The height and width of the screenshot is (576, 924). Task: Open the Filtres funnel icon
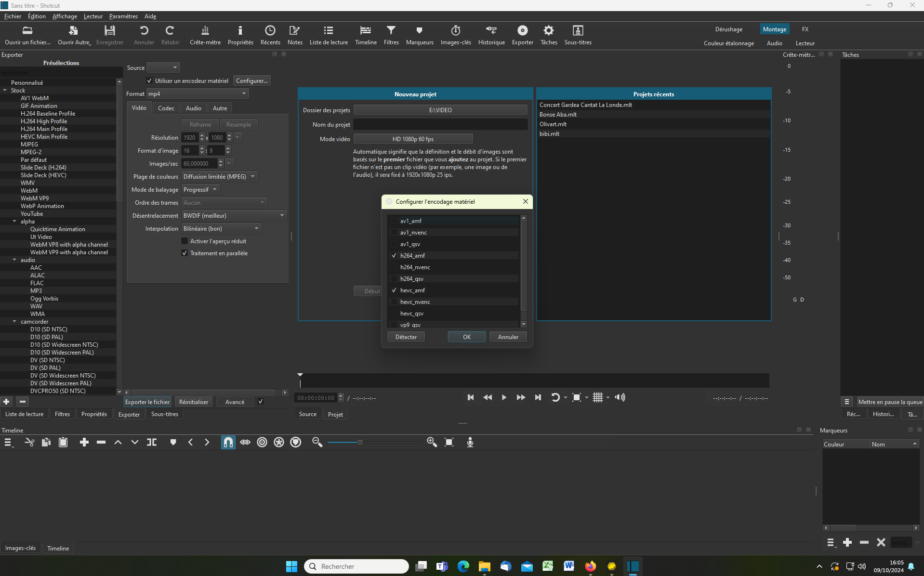tap(391, 35)
